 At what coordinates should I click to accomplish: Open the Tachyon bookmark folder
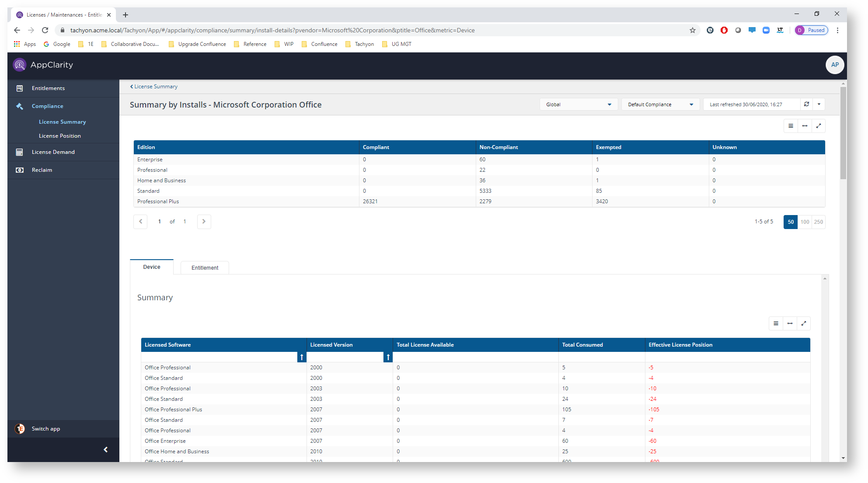[360, 44]
